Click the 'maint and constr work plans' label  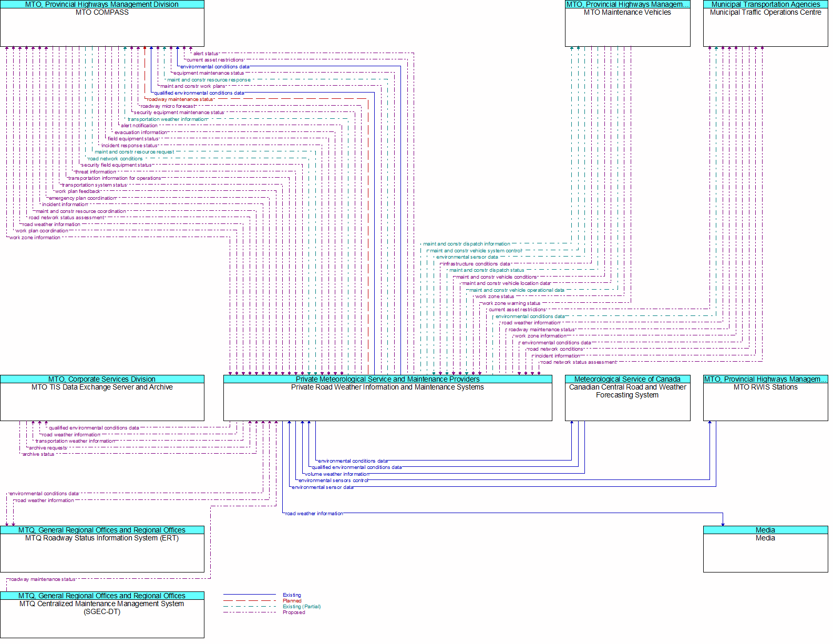(192, 86)
